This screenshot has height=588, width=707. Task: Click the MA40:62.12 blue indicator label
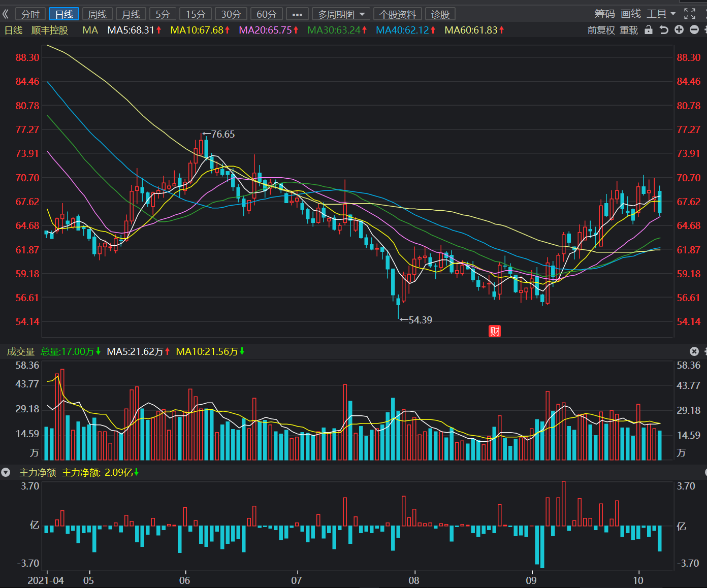tap(406, 30)
